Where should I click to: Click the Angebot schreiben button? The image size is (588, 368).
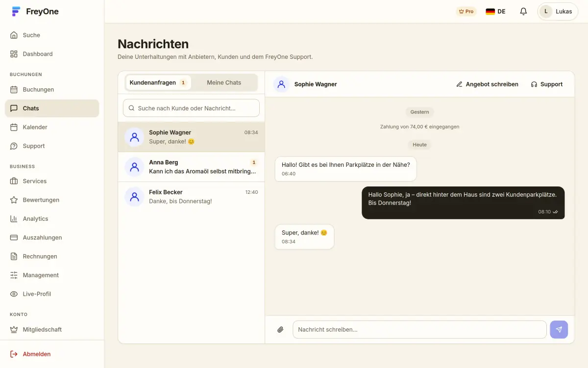pyautogui.click(x=487, y=84)
